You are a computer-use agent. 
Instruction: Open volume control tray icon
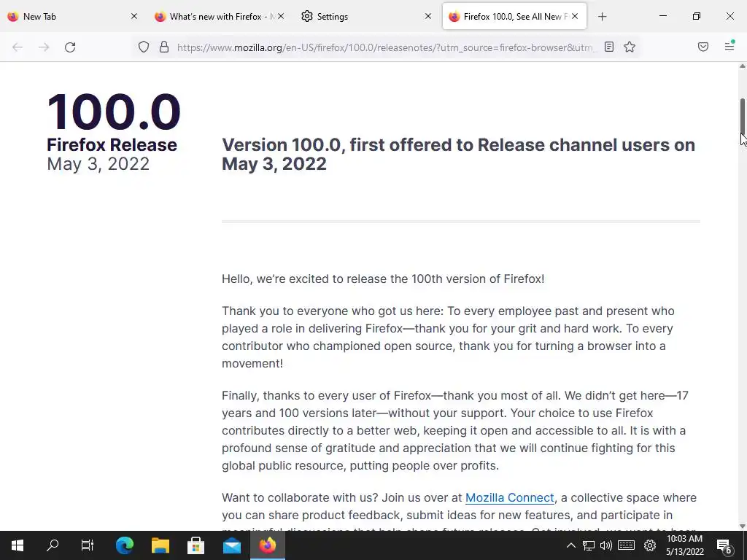pyautogui.click(x=606, y=545)
